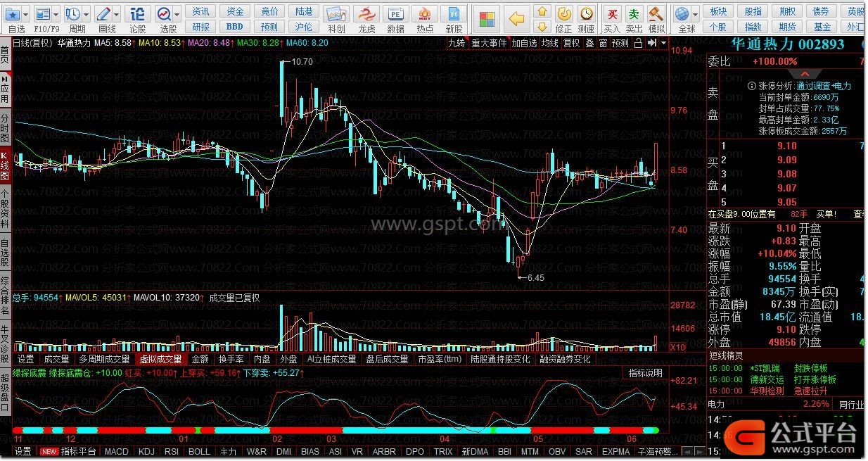The width and height of the screenshot is (868, 461).
Task: Open the 自选 watchlist star icon
Action: tap(13, 14)
